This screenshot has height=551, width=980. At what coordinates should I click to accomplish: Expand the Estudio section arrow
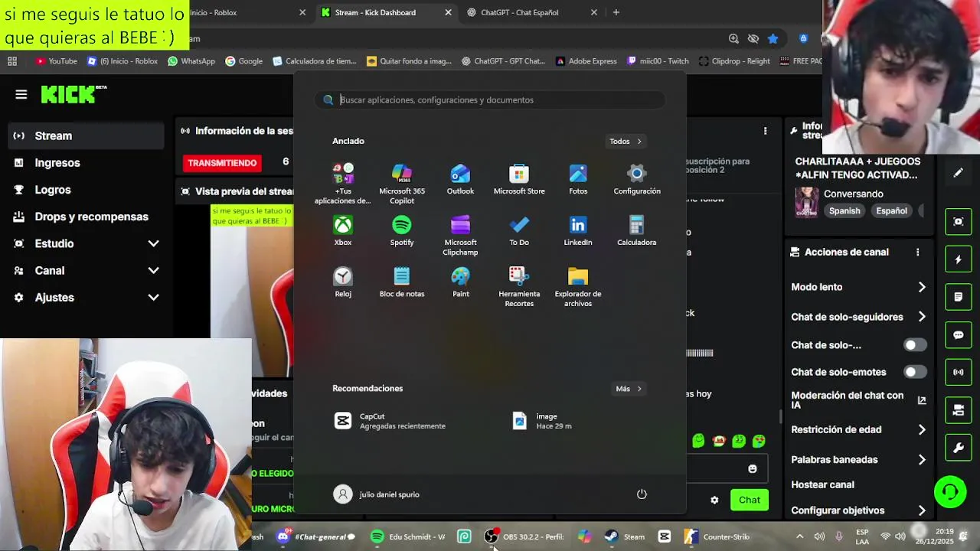tap(153, 243)
